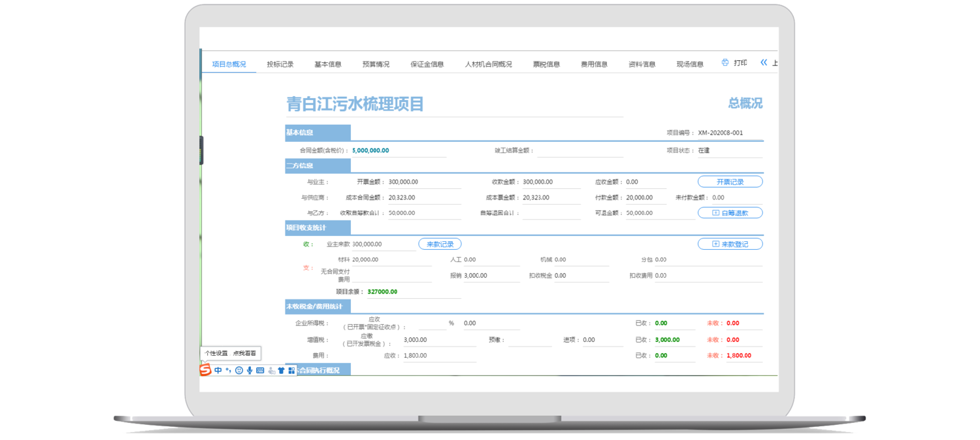
Task: Go to the 票税信息 tab
Action: (x=546, y=64)
